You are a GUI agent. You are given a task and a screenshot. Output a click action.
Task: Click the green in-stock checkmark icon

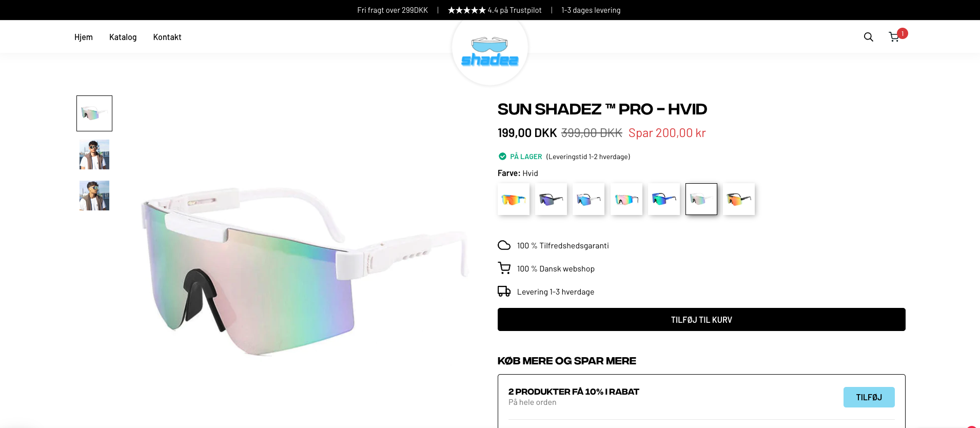pos(502,157)
